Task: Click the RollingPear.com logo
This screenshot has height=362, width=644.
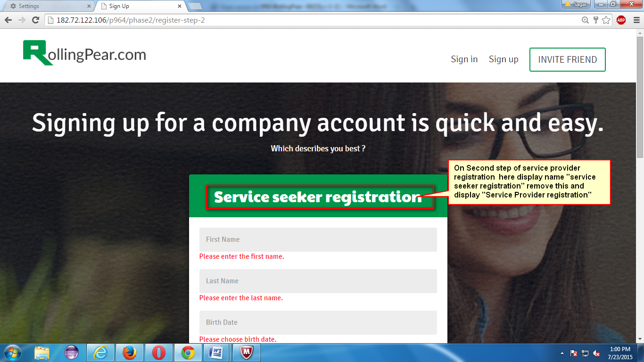Action: (85, 53)
